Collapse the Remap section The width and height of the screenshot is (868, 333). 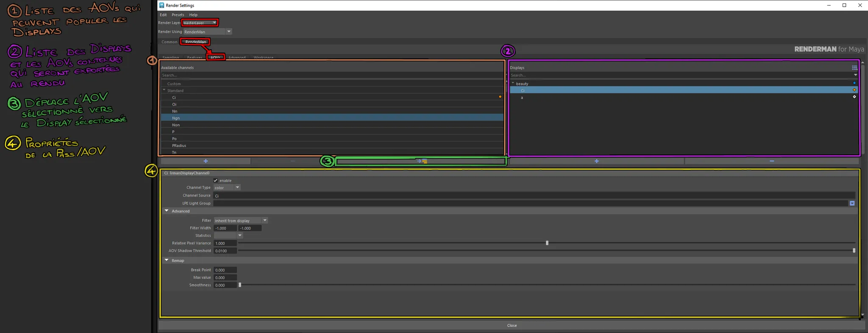[167, 260]
